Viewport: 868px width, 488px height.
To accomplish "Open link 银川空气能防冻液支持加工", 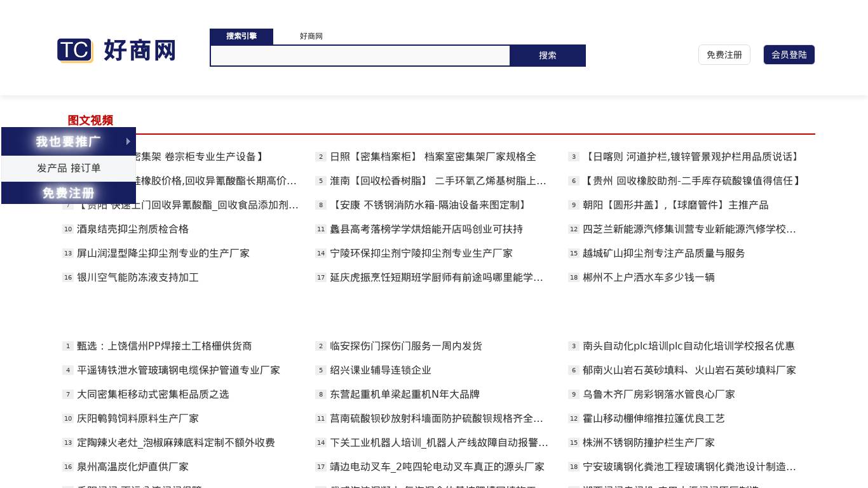I will 138,278.
